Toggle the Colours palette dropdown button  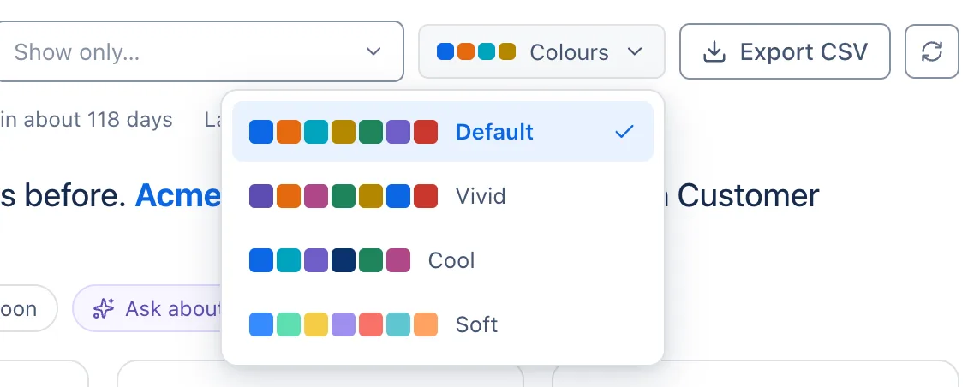tap(541, 52)
